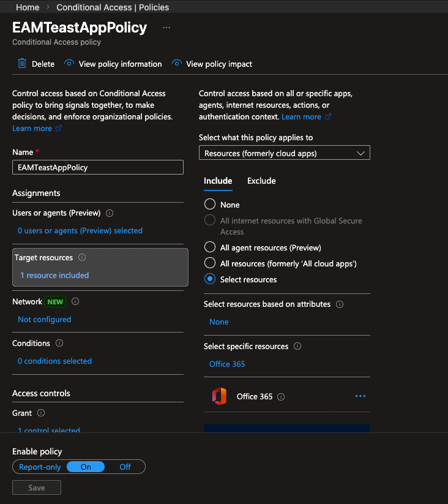This screenshot has width=448, height=504.
Task: Open the Resources (formerly cloud apps) dropdown
Action: (285, 152)
